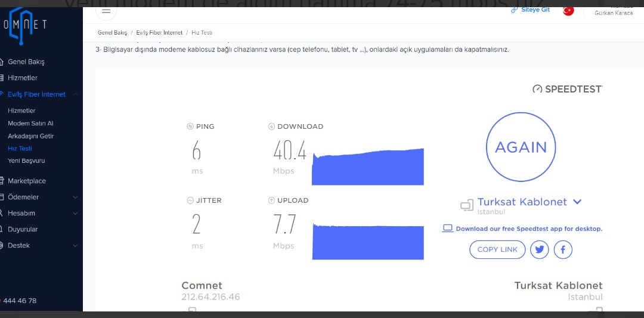644x318 pixels.
Task: Click the Comnet logo
Action: [x=24, y=26]
